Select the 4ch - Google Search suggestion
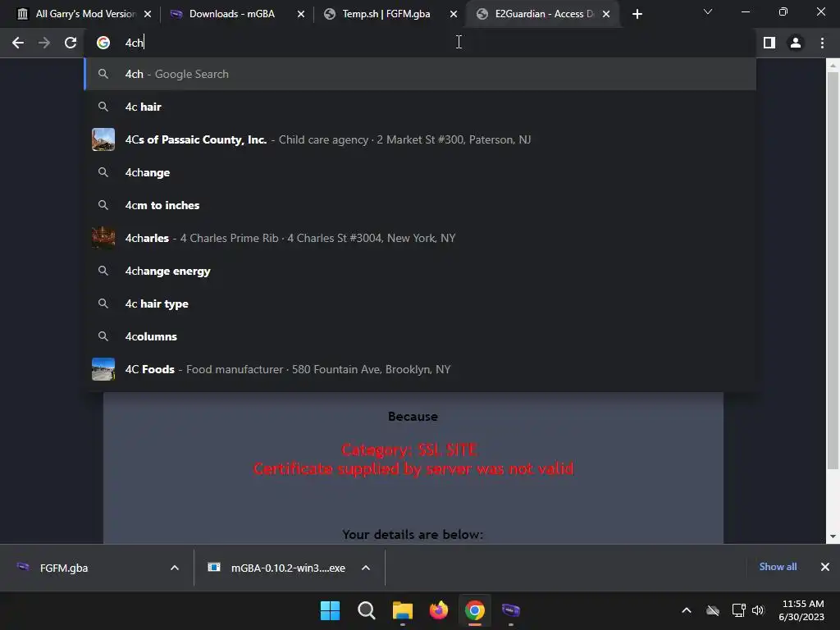The image size is (840, 630). click(420, 74)
